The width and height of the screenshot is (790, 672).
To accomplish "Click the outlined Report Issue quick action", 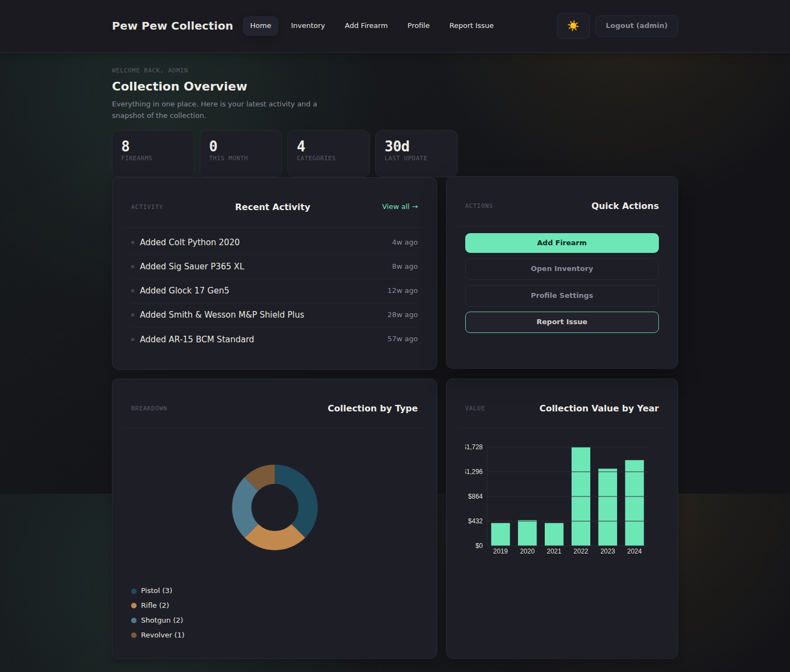I will tap(561, 322).
